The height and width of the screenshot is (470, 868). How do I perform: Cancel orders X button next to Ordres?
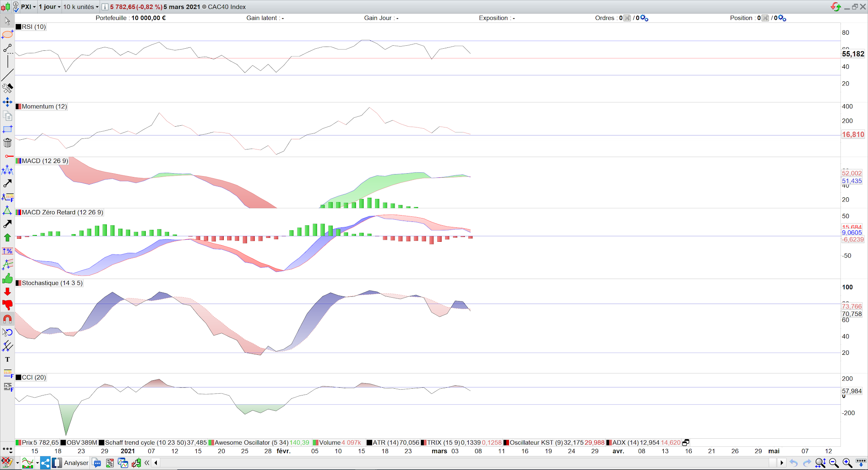coord(627,18)
